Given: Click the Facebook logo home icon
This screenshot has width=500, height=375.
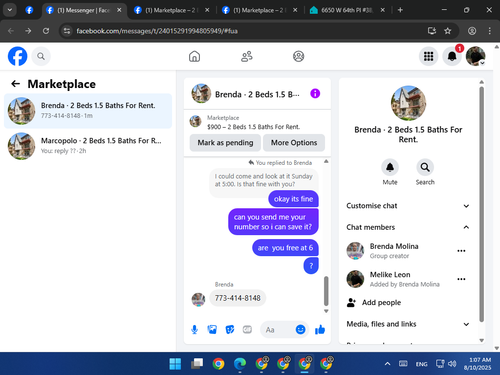Looking at the screenshot, I should pyautogui.click(x=17, y=56).
